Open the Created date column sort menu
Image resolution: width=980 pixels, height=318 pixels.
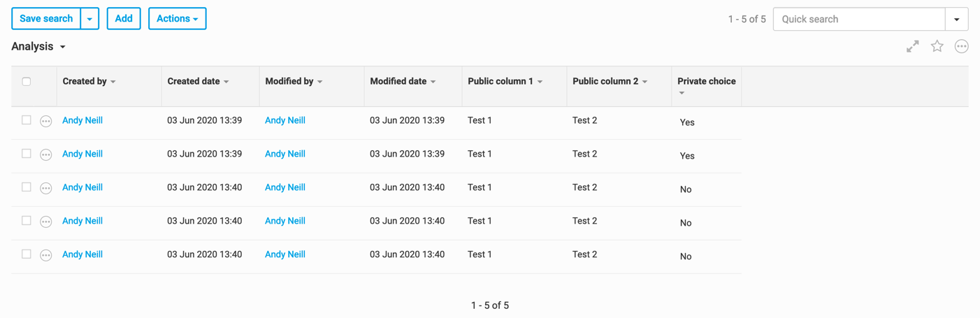click(x=226, y=82)
